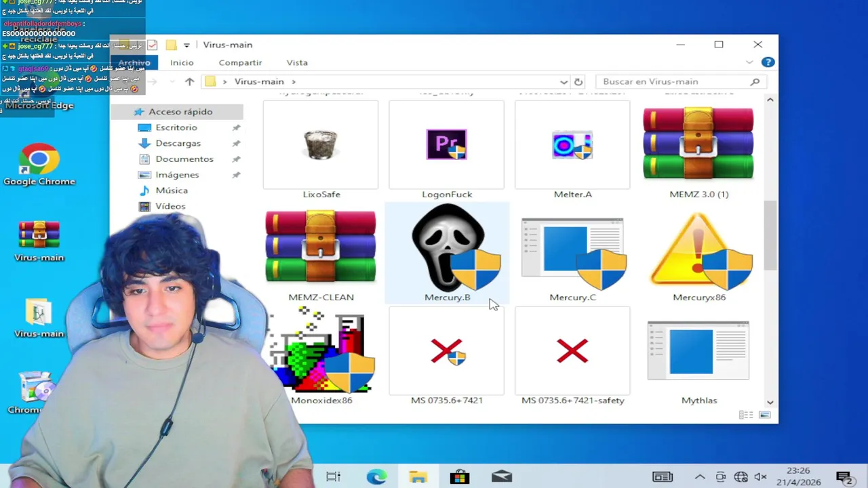The height and width of the screenshot is (488, 868).
Task: Open Descargas in navigation pane
Action: pos(178,143)
